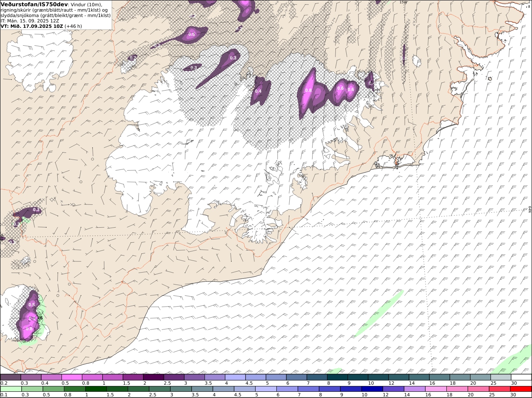Pick the dark teal 8 swatch in snow legend
The height and width of the screenshot is (398, 532).
(x=337, y=377)
